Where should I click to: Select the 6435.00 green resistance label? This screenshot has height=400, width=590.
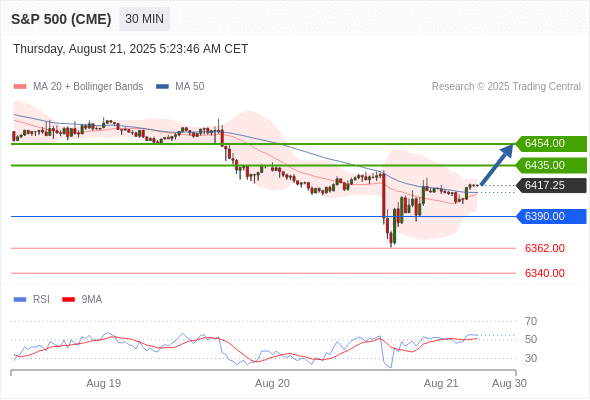tap(551, 166)
